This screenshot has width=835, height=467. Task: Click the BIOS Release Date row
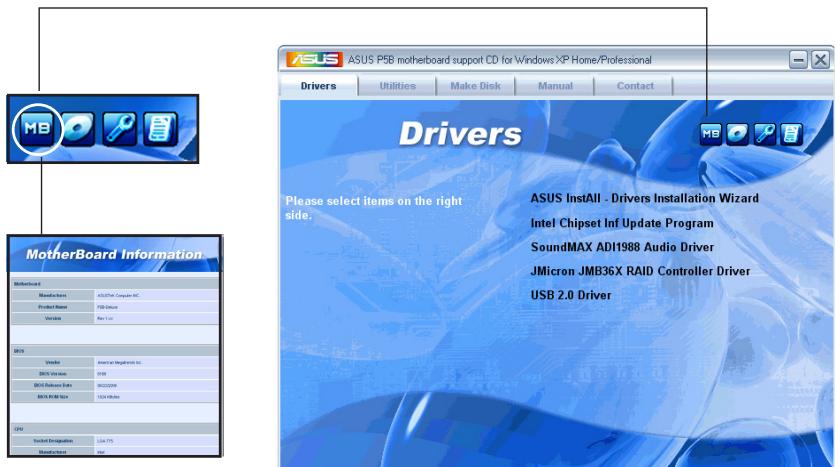(x=114, y=385)
